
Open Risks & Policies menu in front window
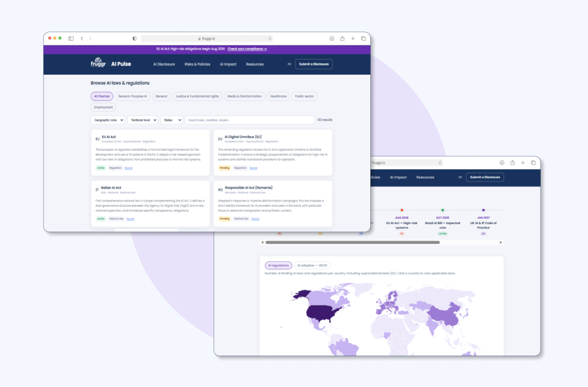point(198,64)
